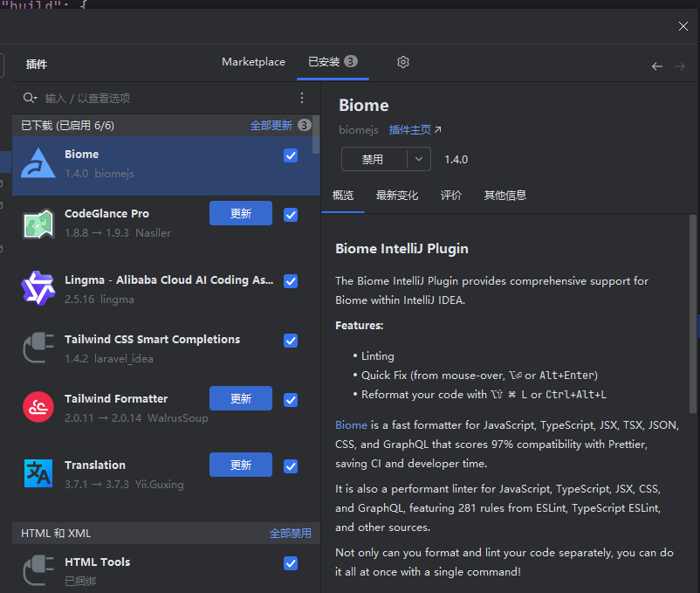Click the 2.5.16 lingma version text

tap(100, 300)
